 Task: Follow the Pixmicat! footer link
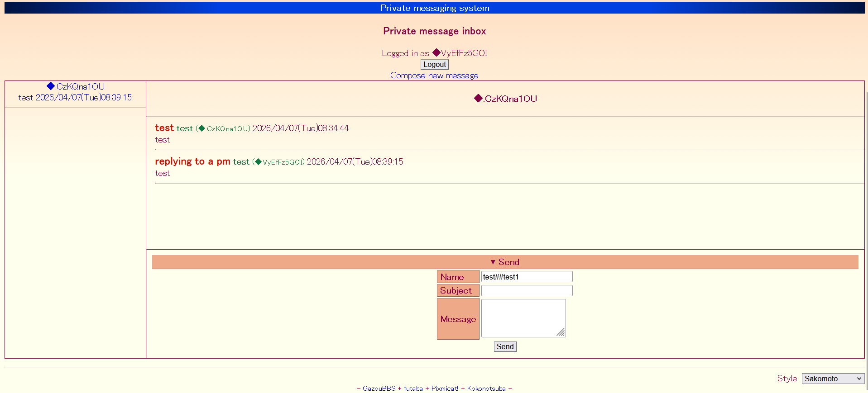444,388
